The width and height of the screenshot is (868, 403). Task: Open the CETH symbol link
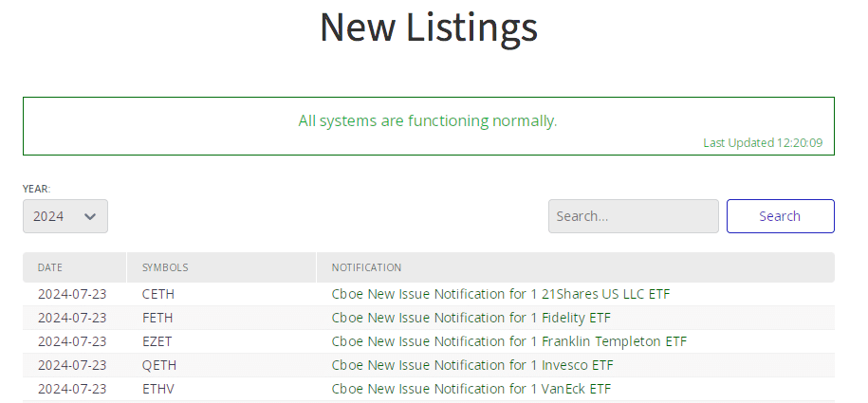158,294
